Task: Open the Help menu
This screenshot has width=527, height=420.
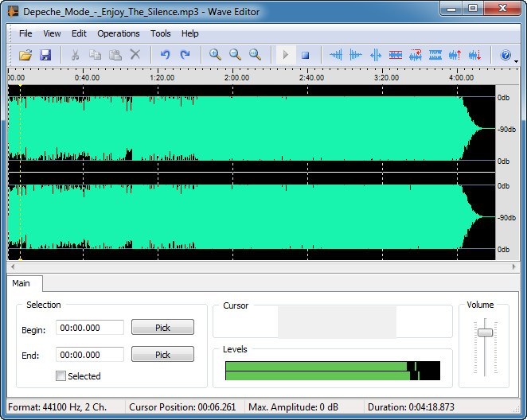Action: click(190, 33)
